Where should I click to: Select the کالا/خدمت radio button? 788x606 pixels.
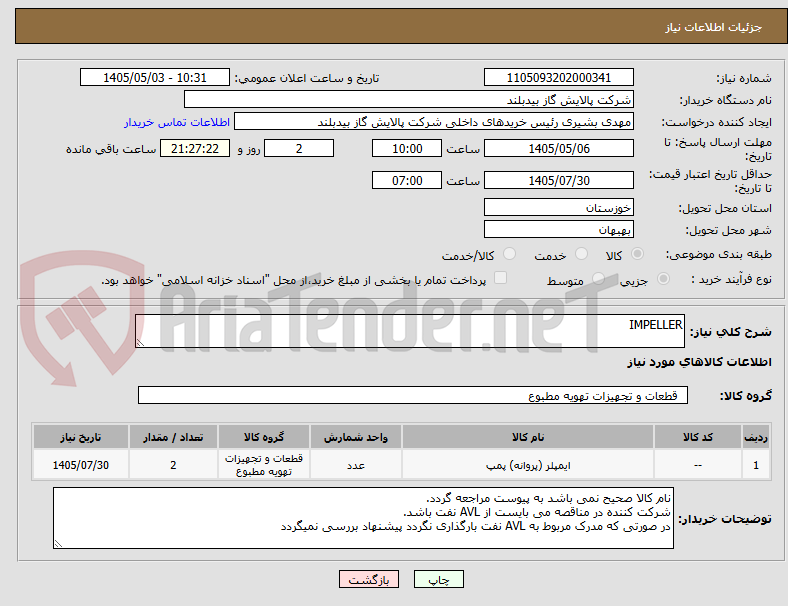pyautogui.click(x=509, y=254)
